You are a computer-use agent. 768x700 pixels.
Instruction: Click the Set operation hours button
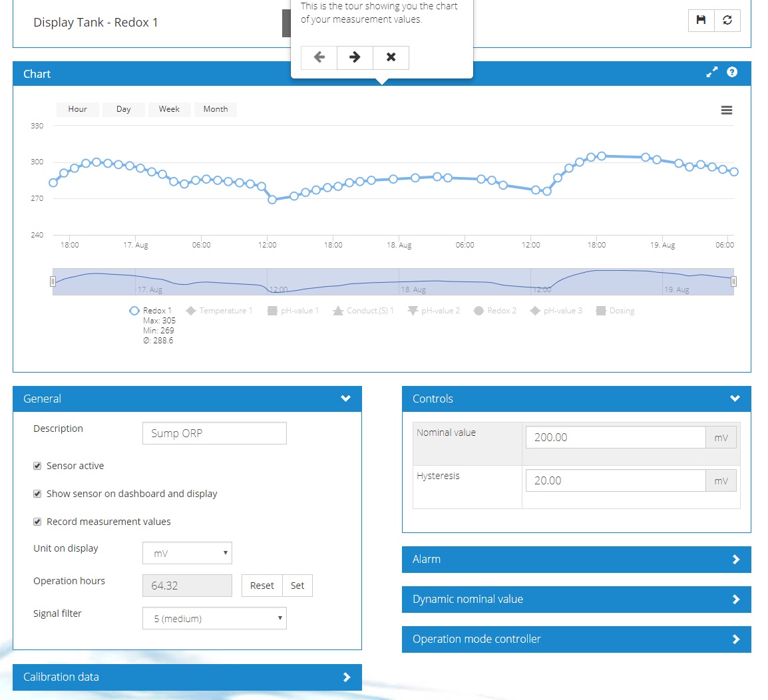[297, 586]
